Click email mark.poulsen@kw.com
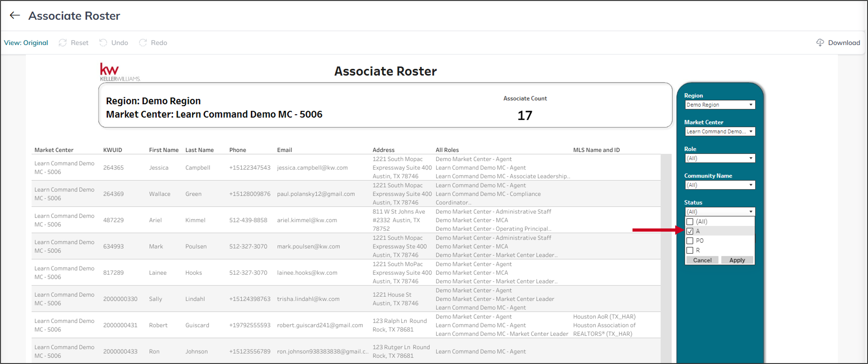This screenshot has width=868, height=364. [x=308, y=246]
